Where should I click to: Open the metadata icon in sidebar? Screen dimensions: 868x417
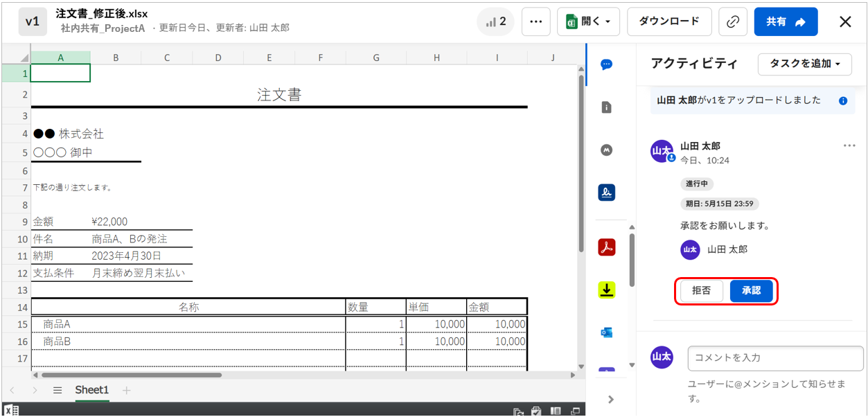coord(606,150)
